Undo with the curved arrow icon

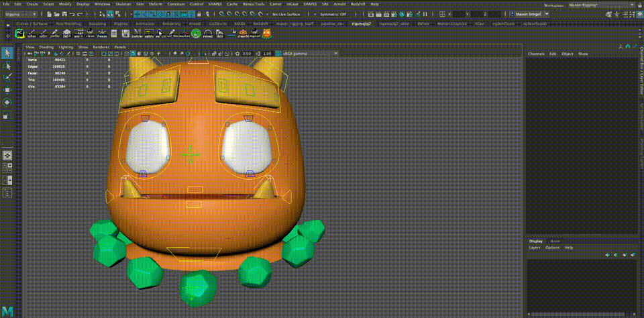pos(72,14)
